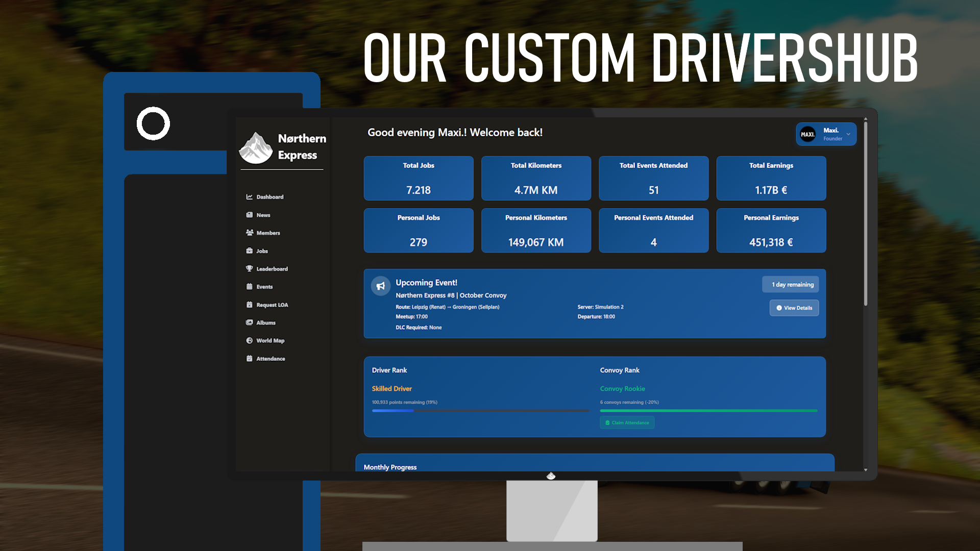The image size is (980, 551).
Task: Click the Personal Earnings card
Action: tap(771, 230)
